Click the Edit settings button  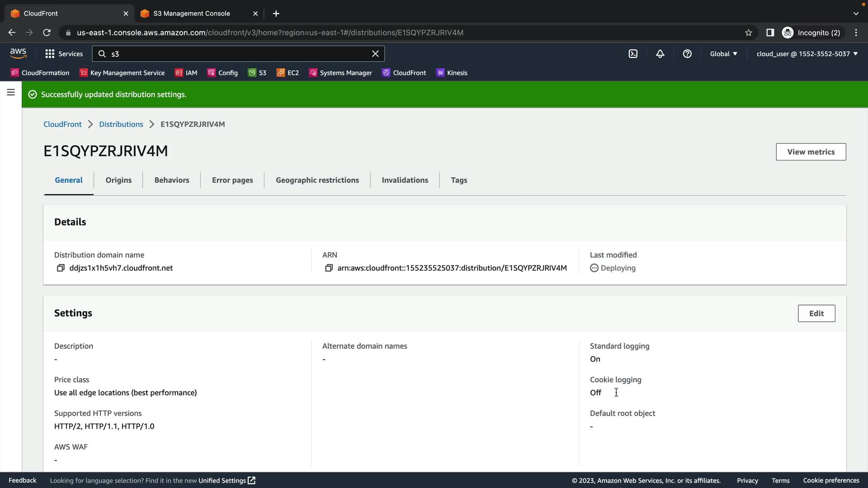click(x=816, y=313)
